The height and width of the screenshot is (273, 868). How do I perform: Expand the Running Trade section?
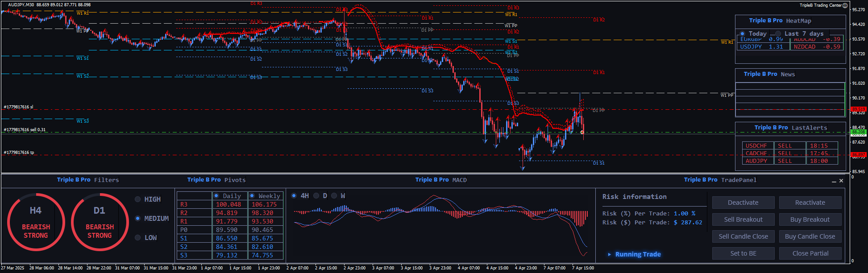click(x=610, y=254)
